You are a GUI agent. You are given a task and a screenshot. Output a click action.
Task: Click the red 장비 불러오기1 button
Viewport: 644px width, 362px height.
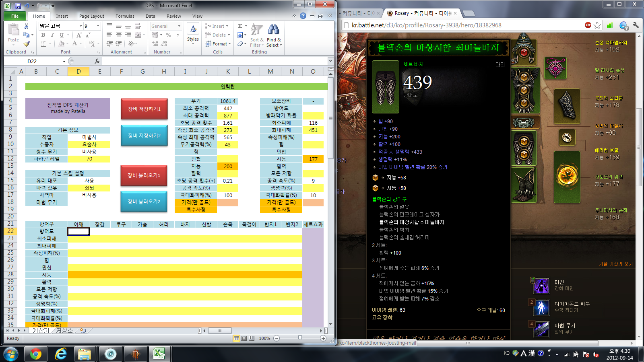click(x=144, y=175)
